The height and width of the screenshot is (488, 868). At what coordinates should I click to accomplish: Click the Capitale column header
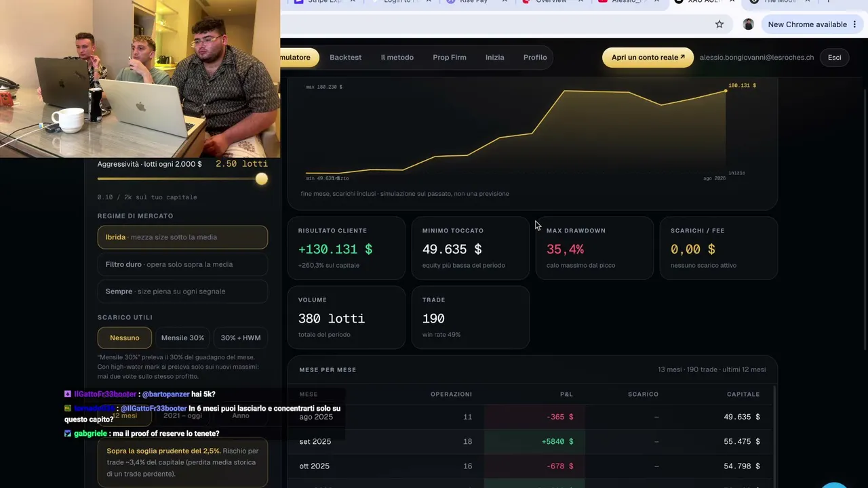pyautogui.click(x=743, y=394)
